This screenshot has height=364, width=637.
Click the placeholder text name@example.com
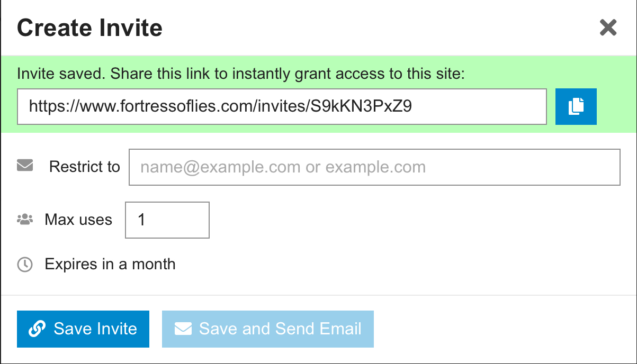click(221, 168)
